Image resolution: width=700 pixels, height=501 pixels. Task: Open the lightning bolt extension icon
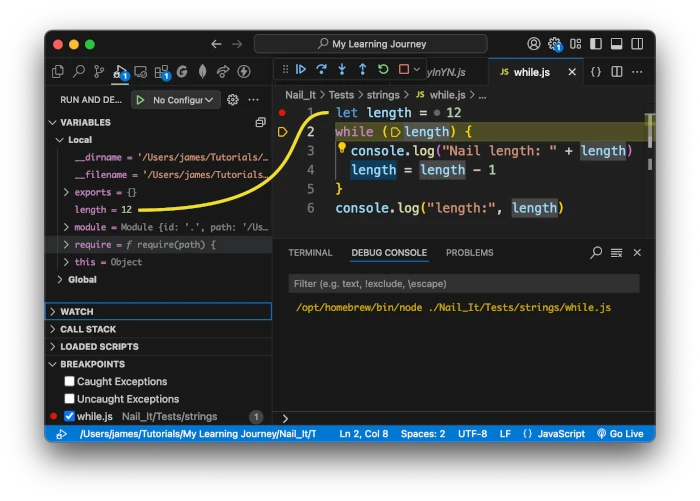pyautogui.click(x=244, y=71)
